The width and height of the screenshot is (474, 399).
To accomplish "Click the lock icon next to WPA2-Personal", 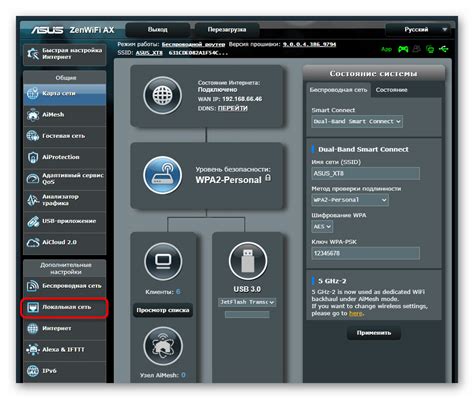I will pyautogui.click(x=268, y=178).
